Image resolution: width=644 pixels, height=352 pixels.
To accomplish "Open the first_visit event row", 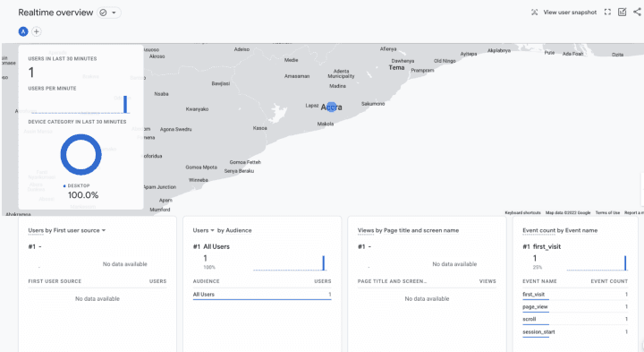I will click(x=574, y=295).
